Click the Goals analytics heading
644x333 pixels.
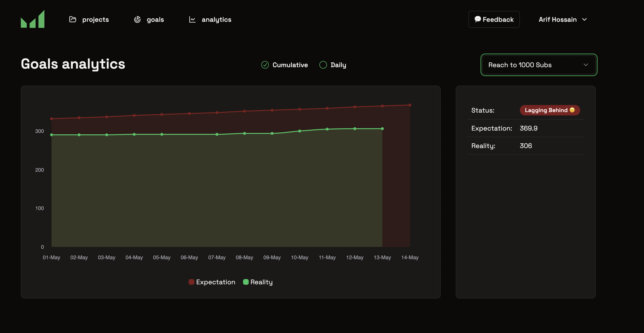(x=73, y=64)
